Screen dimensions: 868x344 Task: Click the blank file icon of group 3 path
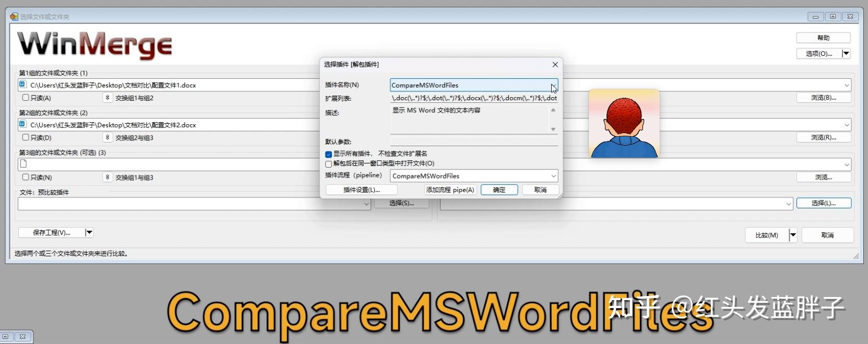click(23, 164)
